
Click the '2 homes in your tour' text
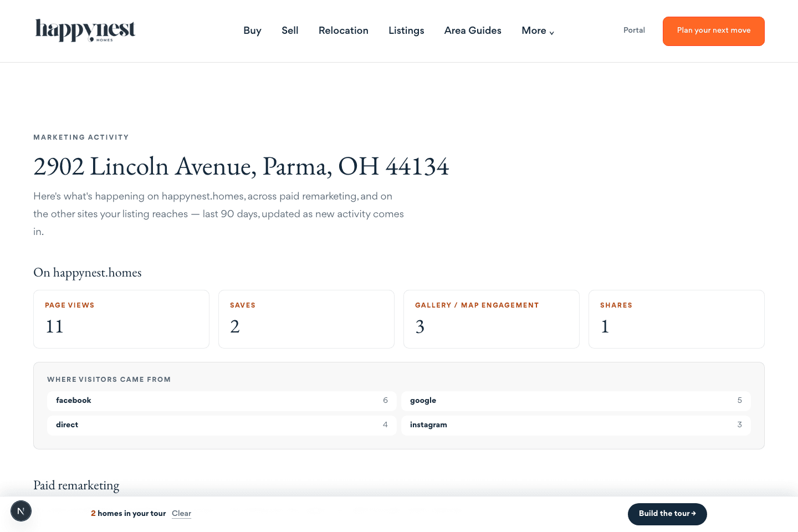coord(129,514)
